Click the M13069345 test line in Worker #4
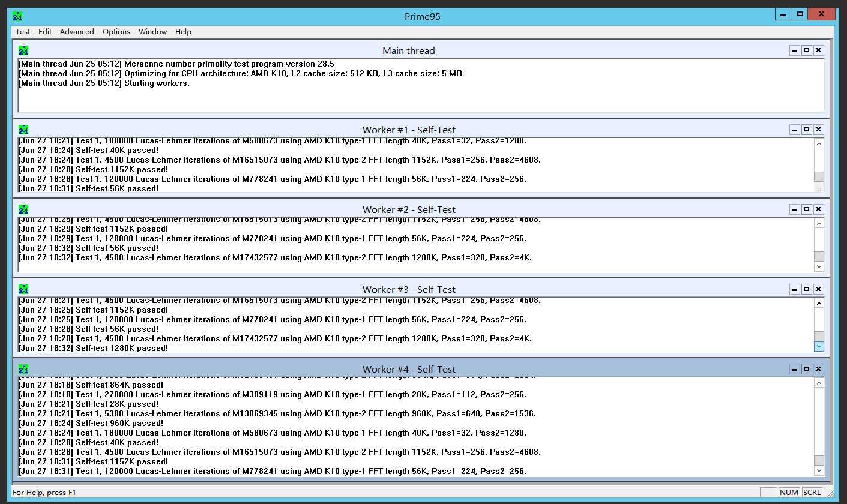847x504 pixels. tap(277, 413)
